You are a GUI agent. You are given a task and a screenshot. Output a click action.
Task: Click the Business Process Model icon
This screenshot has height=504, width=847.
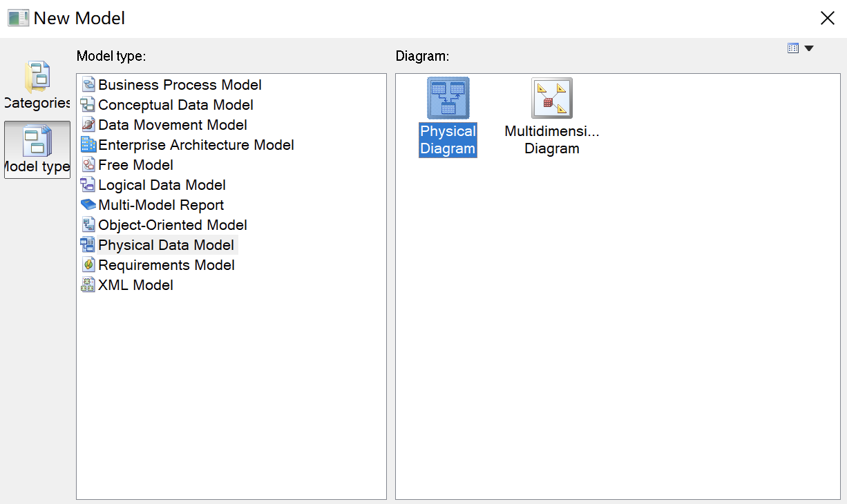[88, 85]
